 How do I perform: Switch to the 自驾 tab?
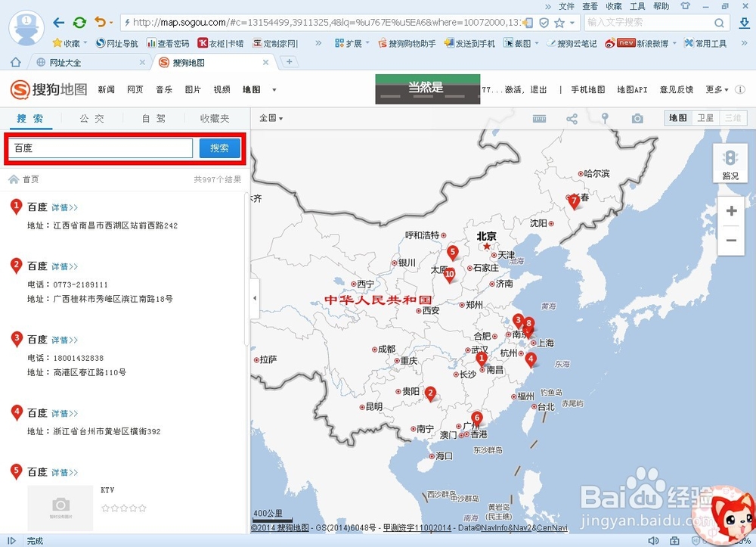click(x=153, y=119)
